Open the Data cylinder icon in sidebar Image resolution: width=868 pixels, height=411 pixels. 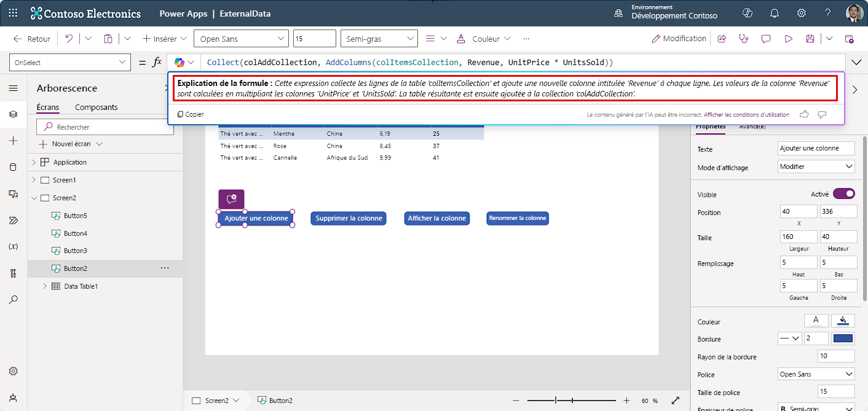click(x=13, y=167)
